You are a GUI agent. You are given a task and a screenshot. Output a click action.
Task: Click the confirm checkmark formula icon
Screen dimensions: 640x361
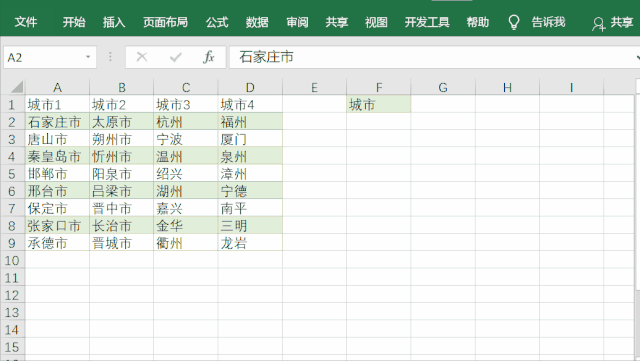(176, 57)
